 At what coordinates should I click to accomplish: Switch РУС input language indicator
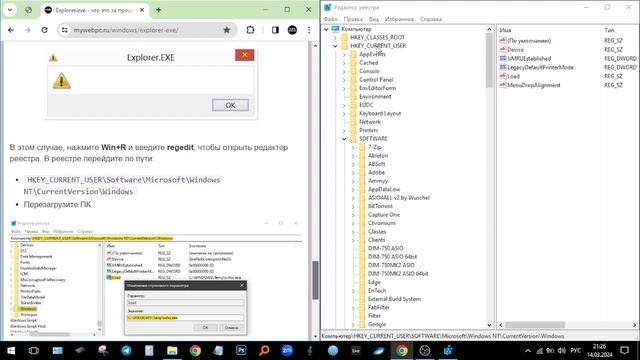point(576,351)
